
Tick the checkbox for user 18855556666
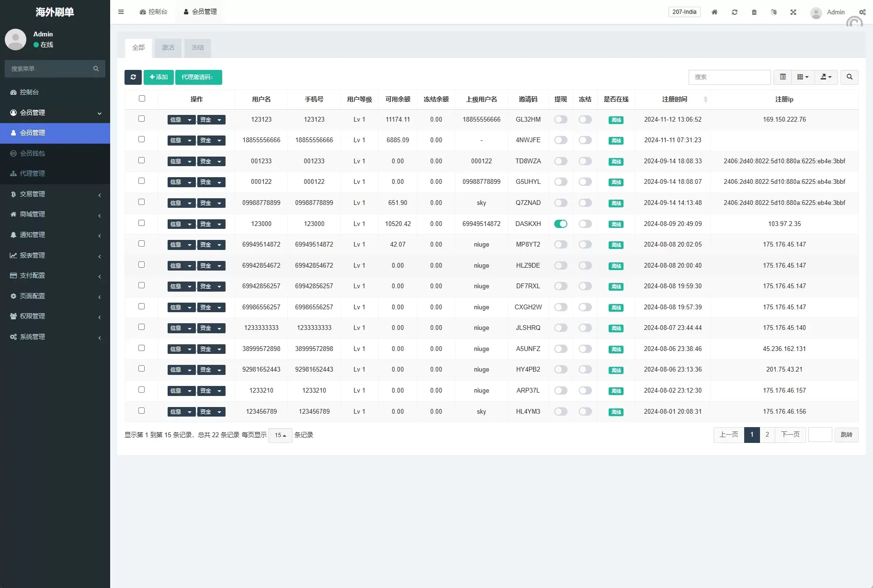click(141, 139)
